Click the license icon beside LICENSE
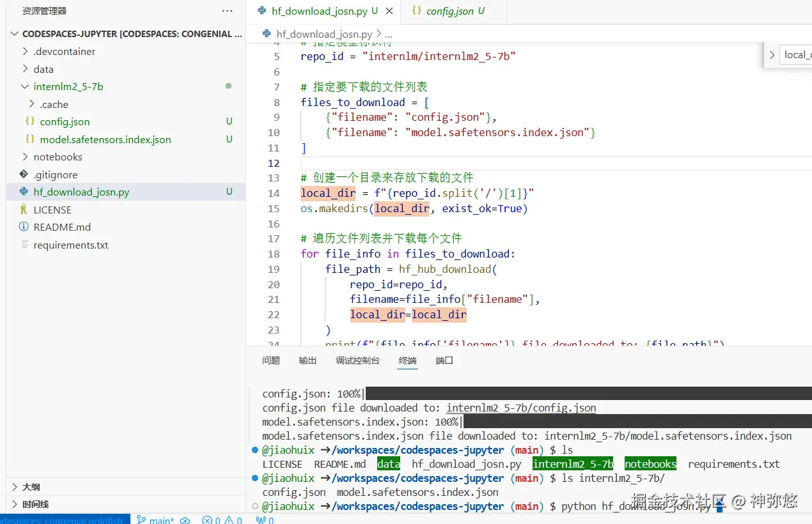This screenshot has width=812, height=524. pos(24,210)
